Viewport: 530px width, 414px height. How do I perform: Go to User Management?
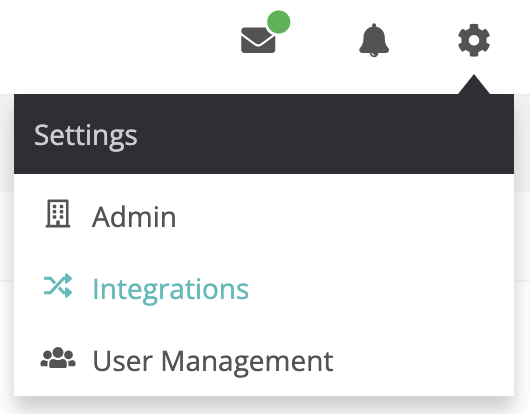pyautogui.click(x=264, y=360)
